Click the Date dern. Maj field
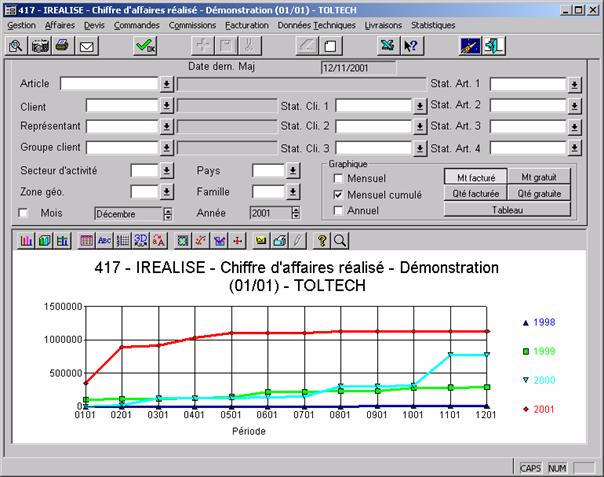604x477 pixels. 358,68
